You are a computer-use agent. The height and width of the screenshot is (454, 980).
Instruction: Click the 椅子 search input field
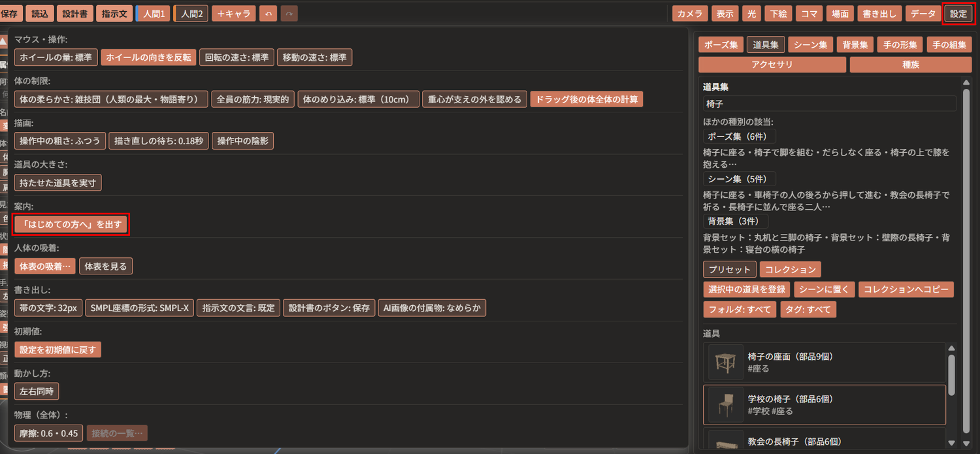(830, 103)
